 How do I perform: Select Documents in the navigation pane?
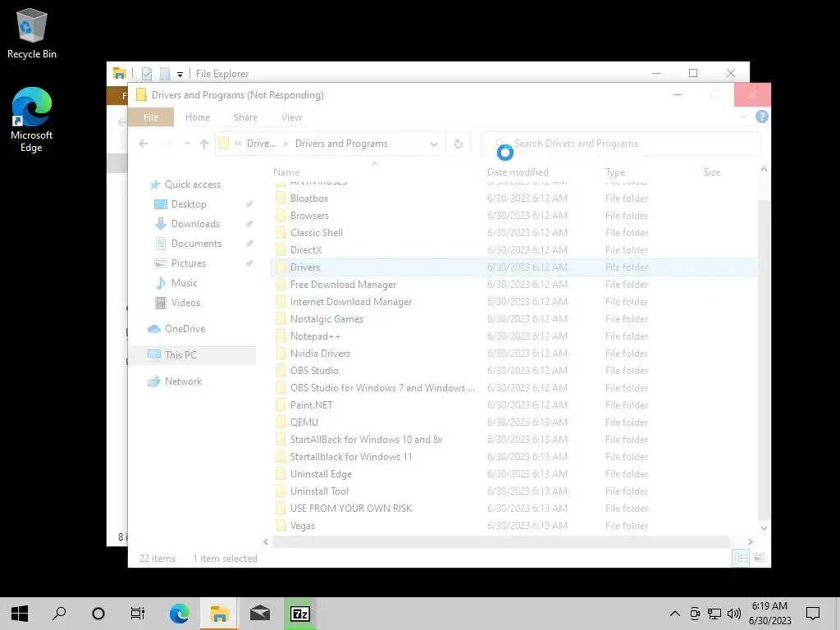point(196,244)
